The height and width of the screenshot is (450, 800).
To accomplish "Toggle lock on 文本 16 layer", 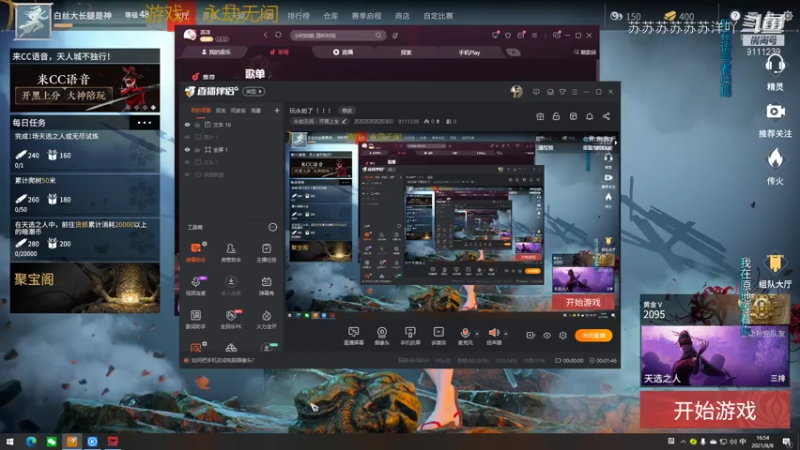I will coord(197,124).
